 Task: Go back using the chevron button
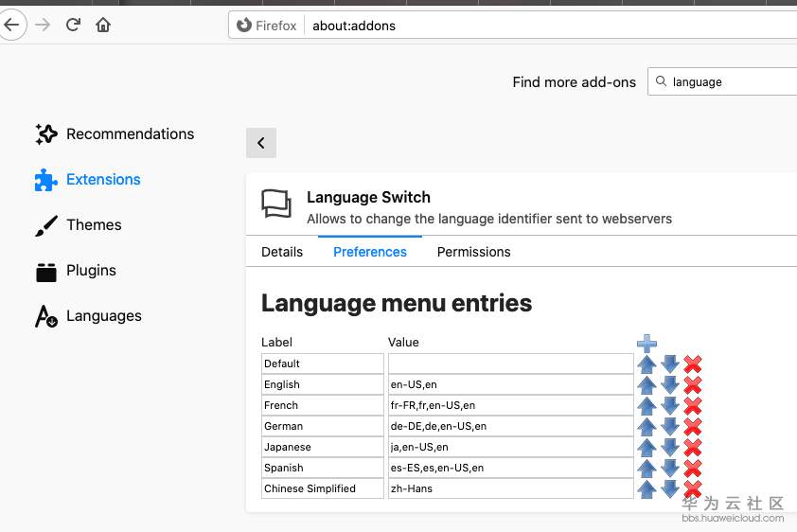(260, 143)
